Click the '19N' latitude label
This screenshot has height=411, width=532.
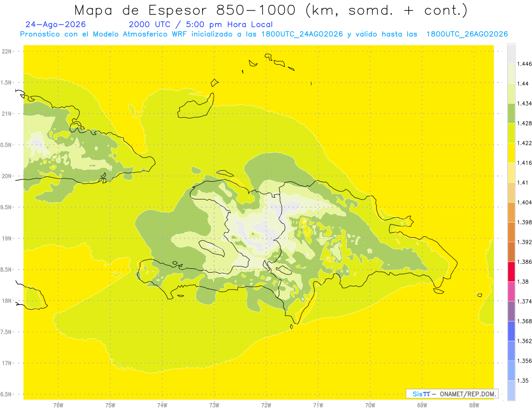(x=7, y=239)
